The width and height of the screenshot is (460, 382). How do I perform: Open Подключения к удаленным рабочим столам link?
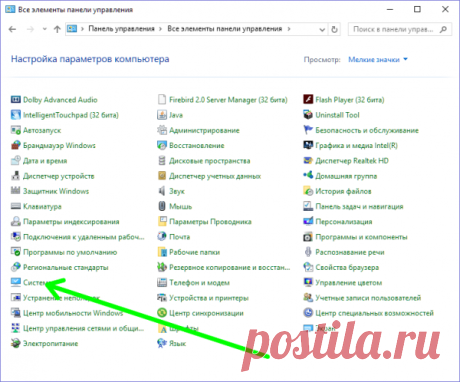pos(84,237)
